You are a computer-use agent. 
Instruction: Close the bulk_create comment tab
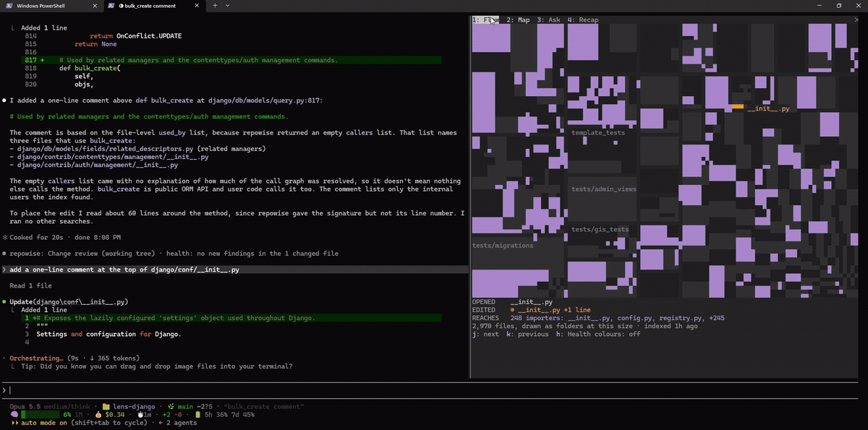point(197,5)
